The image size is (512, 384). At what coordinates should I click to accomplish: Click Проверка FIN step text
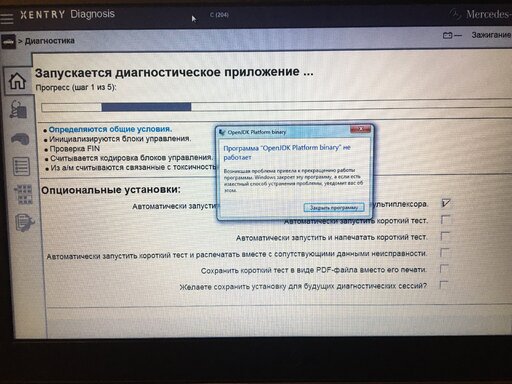[75, 149]
